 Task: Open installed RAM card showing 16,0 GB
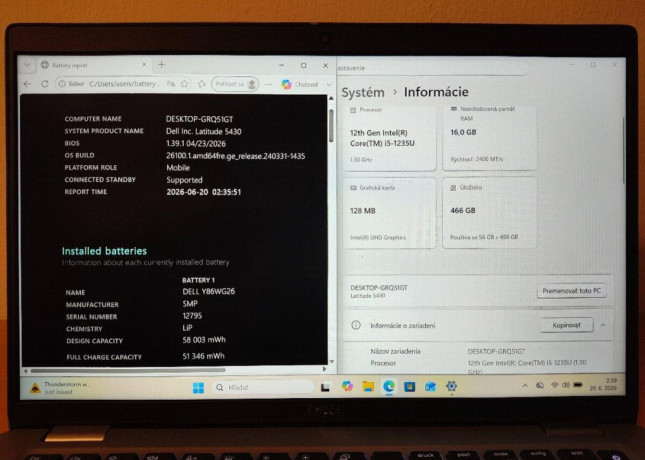(490, 137)
